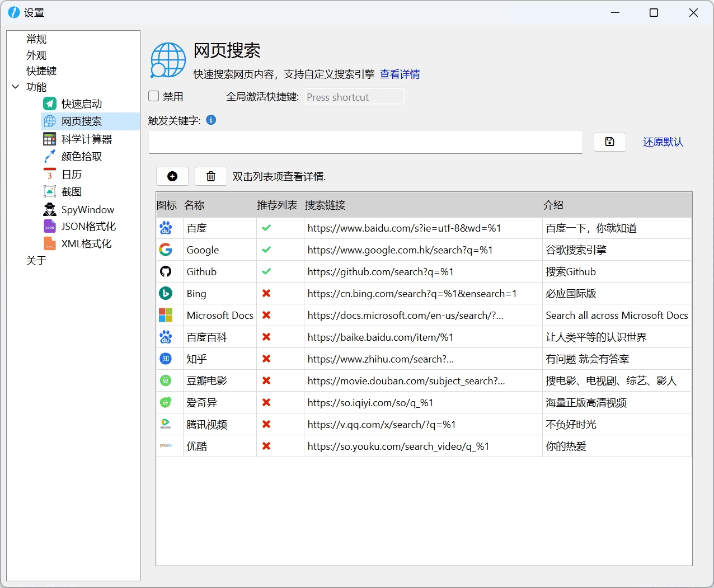Open 科学计算器 in the sidebar
This screenshot has height=588, width=714.
86,139
